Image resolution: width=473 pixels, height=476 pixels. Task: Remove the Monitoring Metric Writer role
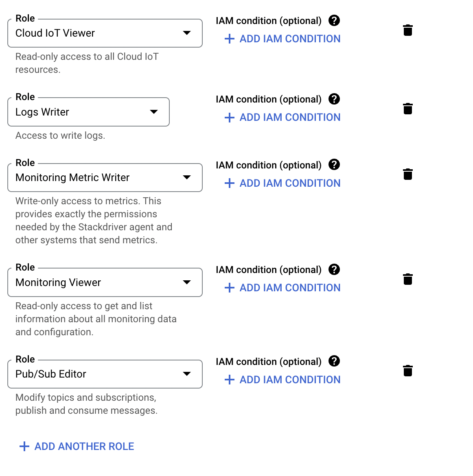click(407, 175)
